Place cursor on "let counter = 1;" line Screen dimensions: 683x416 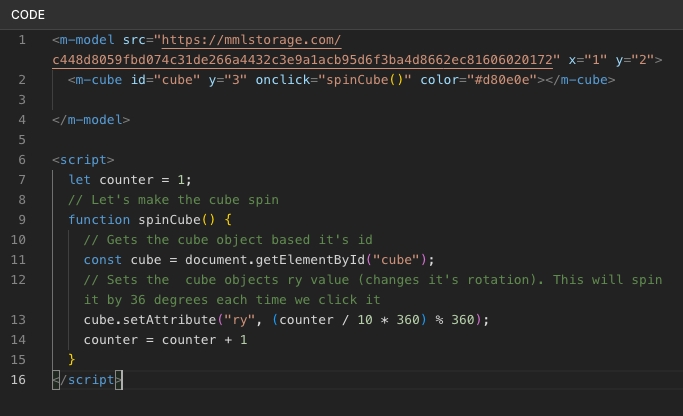(x=129, y=180)
